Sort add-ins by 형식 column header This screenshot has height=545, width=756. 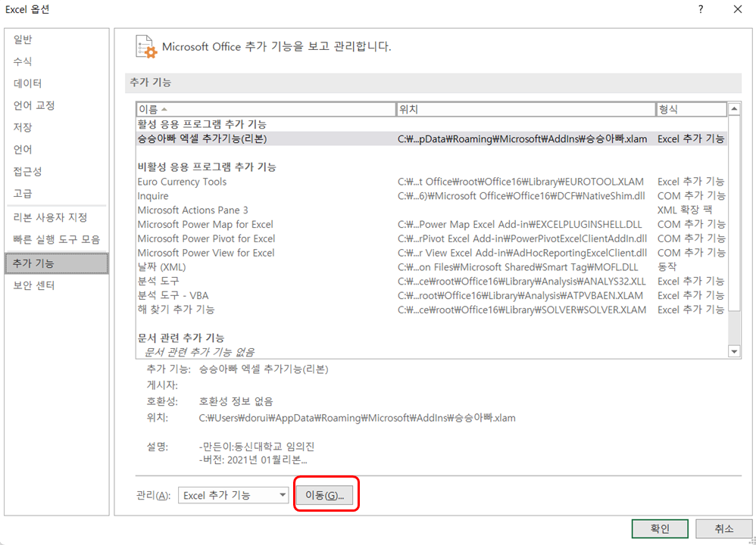coord(692,110)
